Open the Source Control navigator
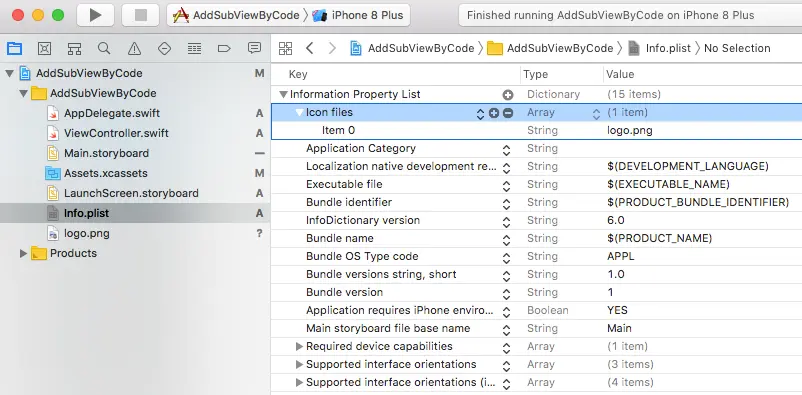 tap(44, 49)
